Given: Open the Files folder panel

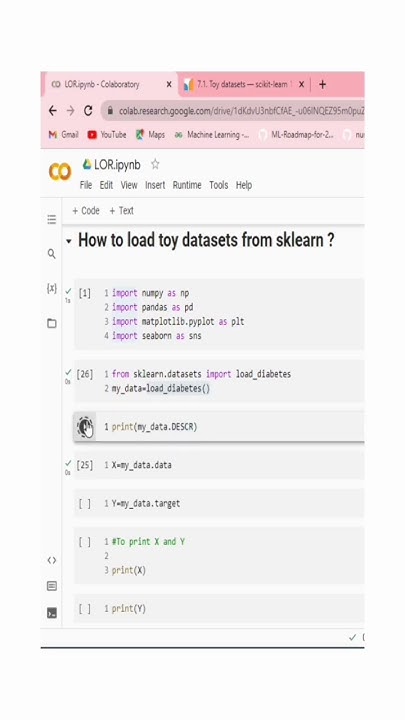Looking at the screenshot, I should [x=52, y=323].
